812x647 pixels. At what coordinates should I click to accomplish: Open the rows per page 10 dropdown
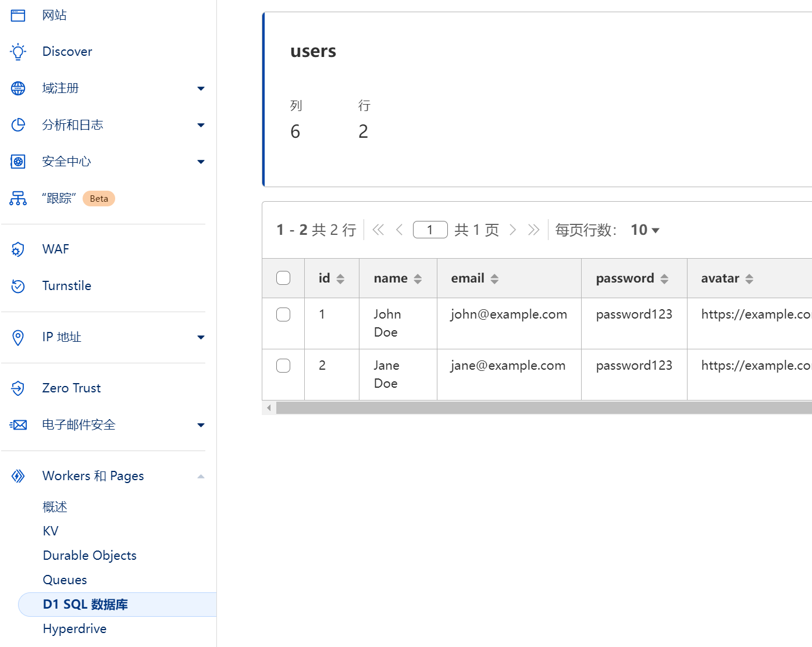click(x=645, y=230)
